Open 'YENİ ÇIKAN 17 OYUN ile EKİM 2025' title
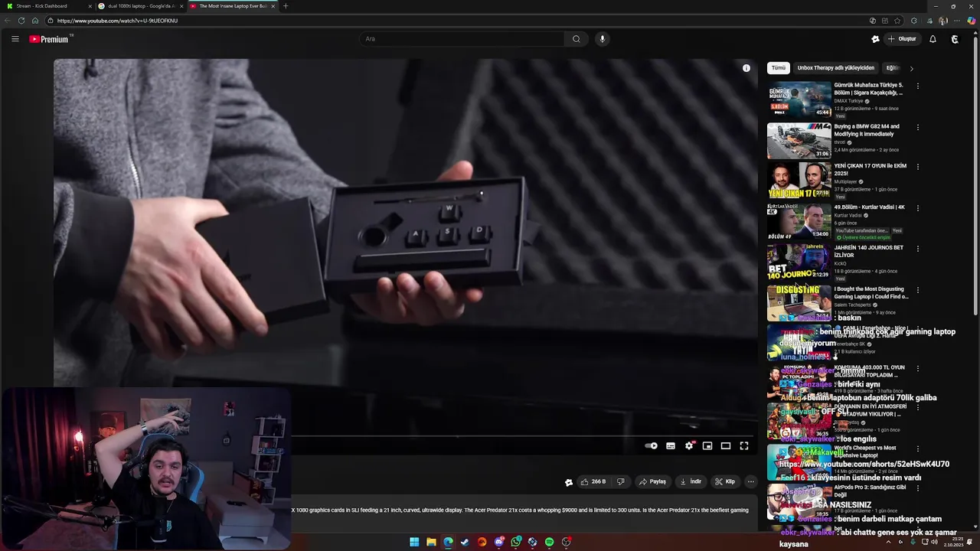 coord(871,169)
